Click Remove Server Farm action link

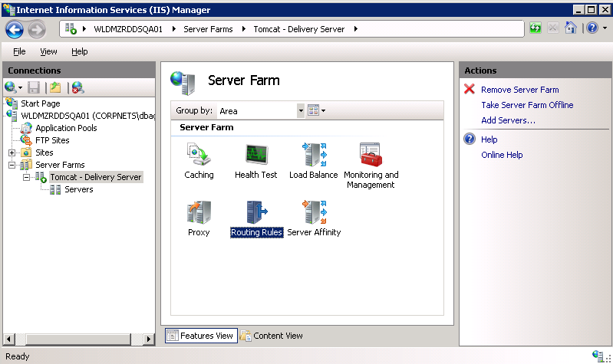520,90
